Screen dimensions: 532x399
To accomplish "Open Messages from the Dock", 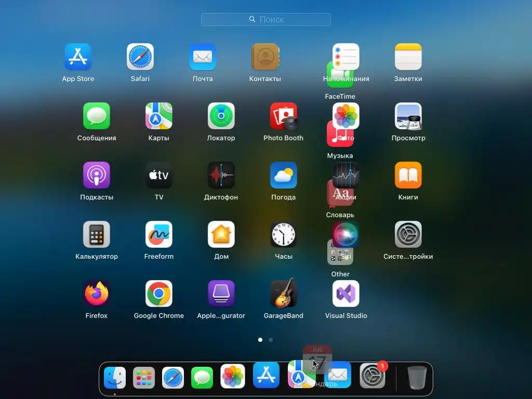I will point(202,377).
